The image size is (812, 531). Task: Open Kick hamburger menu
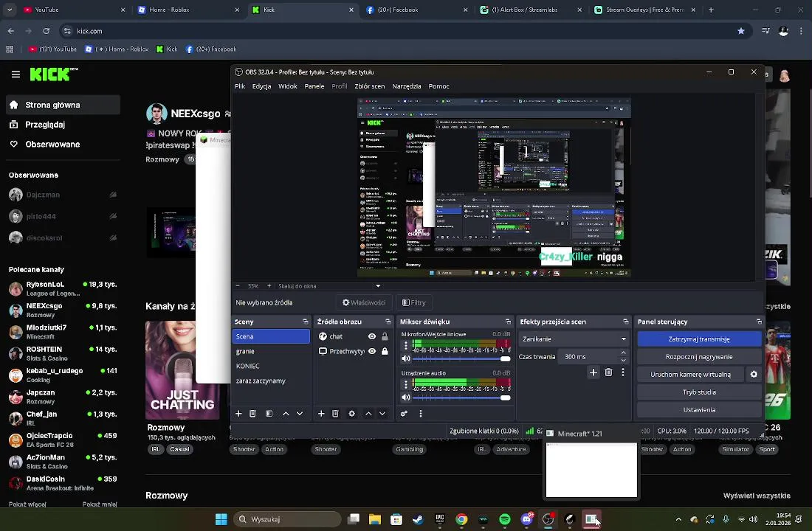coord(16,74)
